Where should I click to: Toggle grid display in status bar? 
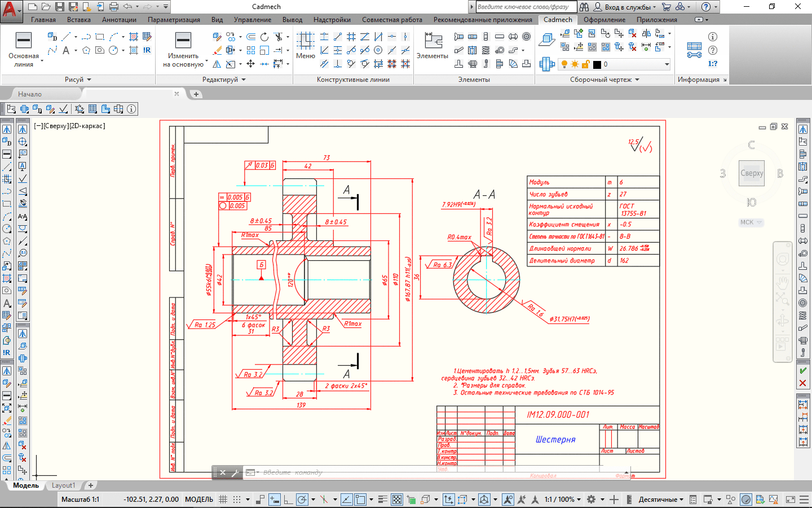(x=223, y=500)
